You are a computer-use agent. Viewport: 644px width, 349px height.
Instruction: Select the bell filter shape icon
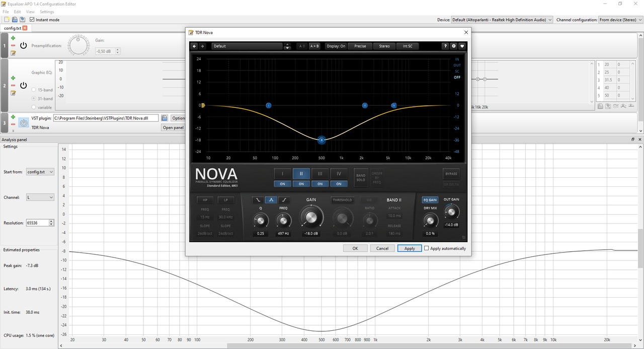pos(271,200)
